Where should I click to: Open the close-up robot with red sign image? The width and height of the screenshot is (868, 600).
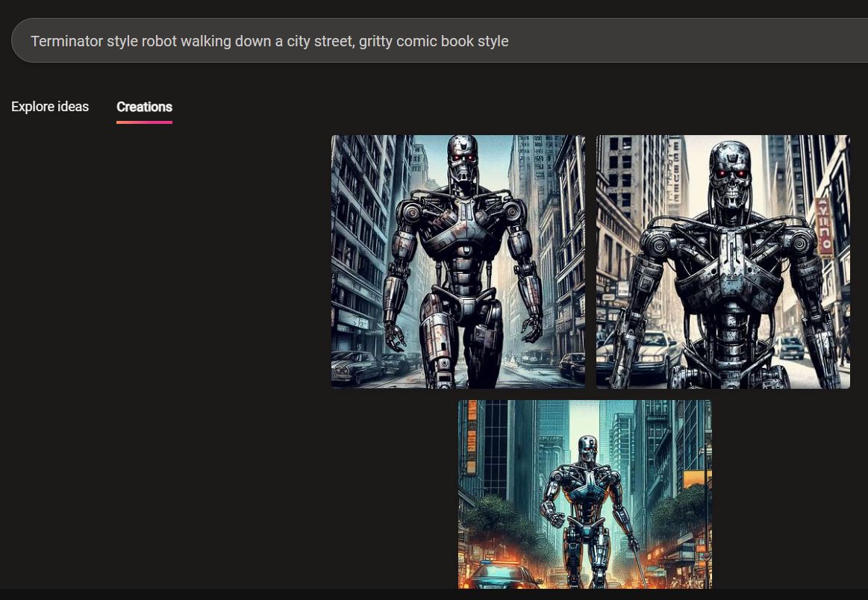(x=723, y=262)
